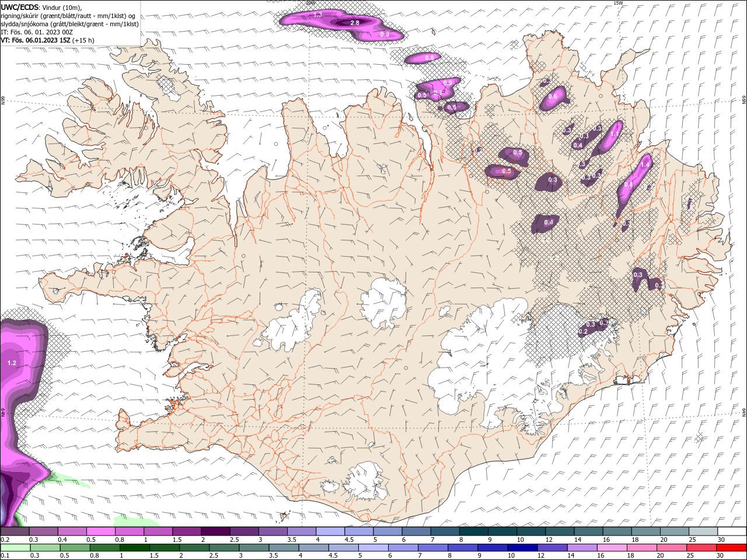The image size is (747, 560).
Task: Select the crimson 25 swatch on rain scale
Action: tap(701, 548)
